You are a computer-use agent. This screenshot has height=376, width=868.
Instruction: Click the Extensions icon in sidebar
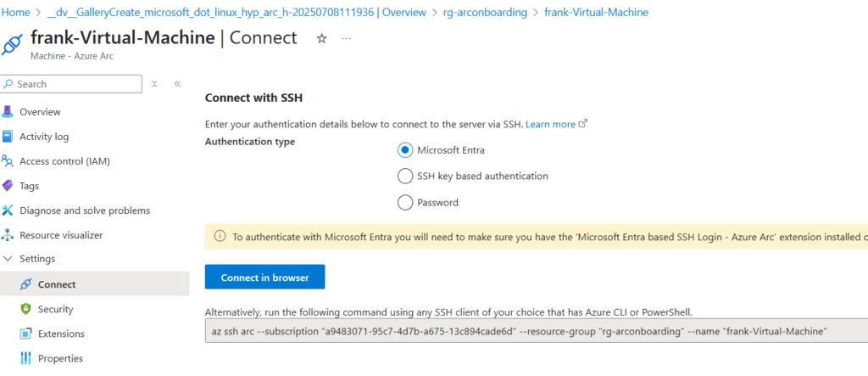pos(25,334)
